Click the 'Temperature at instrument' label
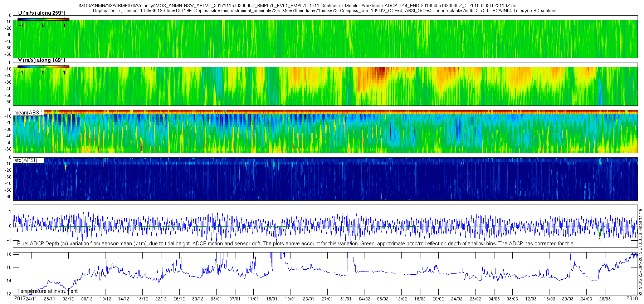 [47, 291]
